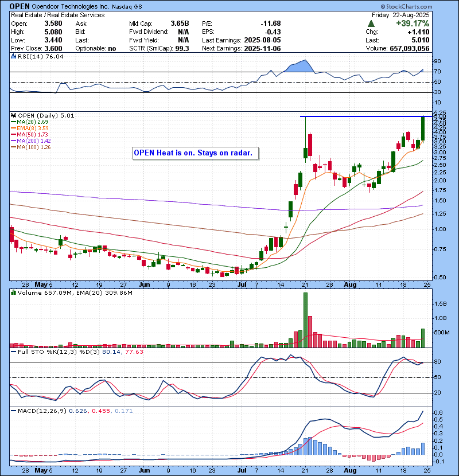Click the OPEN ticker symbol title
Viewport: 459px width, 476px height.
click(20, 6)
